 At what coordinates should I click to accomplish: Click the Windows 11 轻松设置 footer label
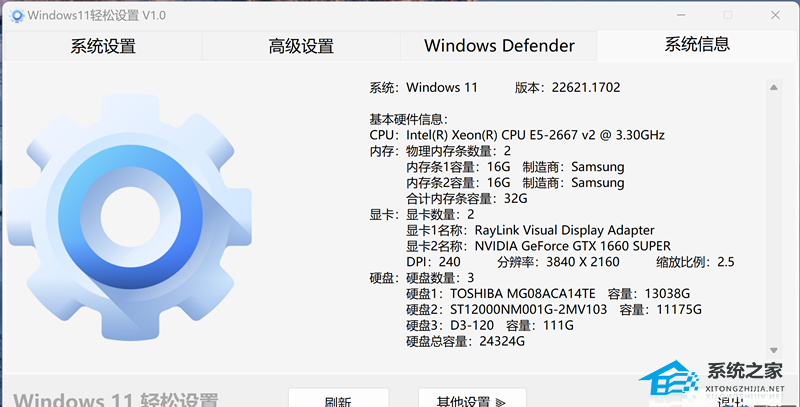click(117, 398)
